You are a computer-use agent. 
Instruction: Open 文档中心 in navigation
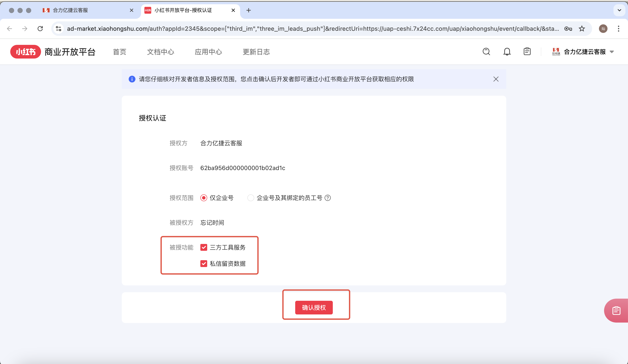[x=160, y=52]
